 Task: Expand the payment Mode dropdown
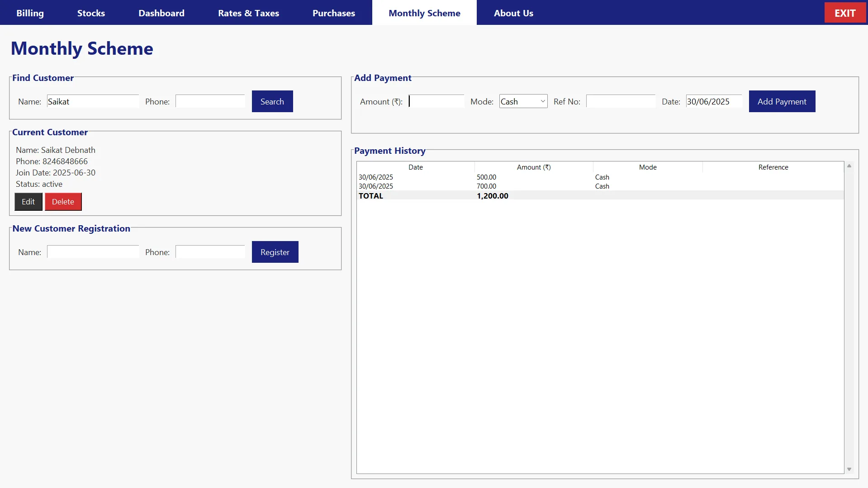(x=523, y=101)
